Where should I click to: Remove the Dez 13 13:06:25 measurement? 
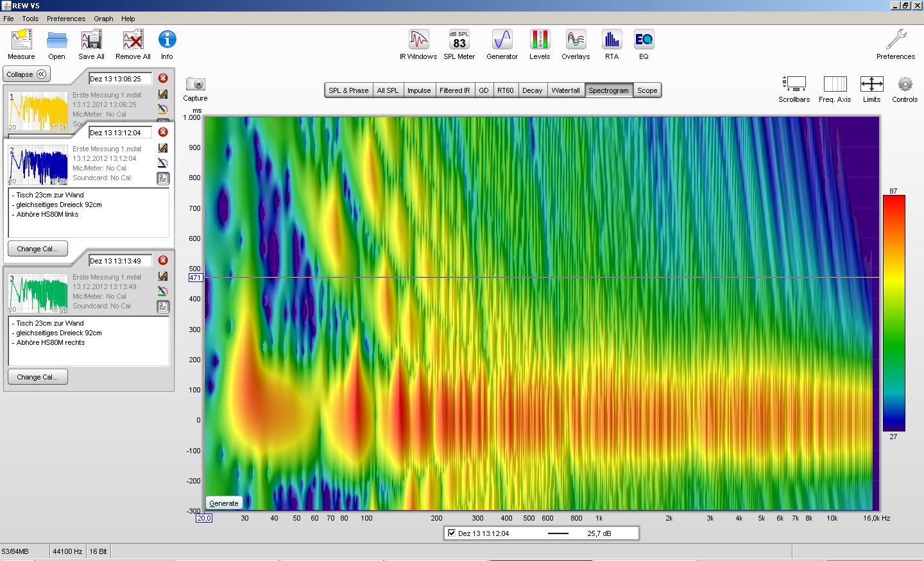coord(163,78)
